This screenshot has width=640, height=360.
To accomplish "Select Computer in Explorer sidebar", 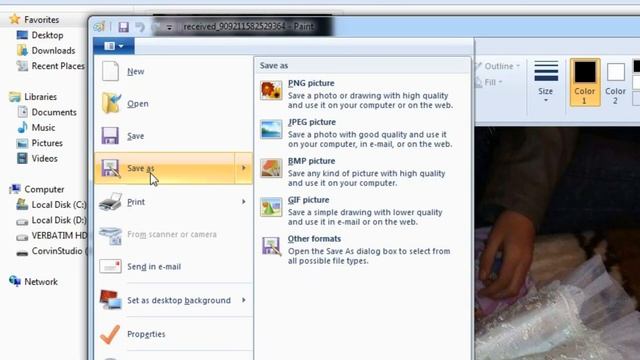I will coord(44,189).
